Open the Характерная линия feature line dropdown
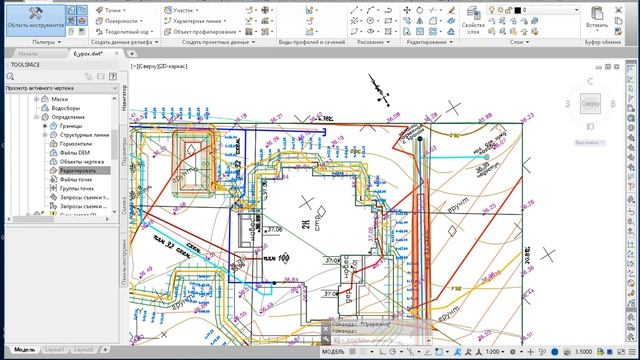Image resolution: width=640 pixels, height=360 pixels. pos(195,20)
